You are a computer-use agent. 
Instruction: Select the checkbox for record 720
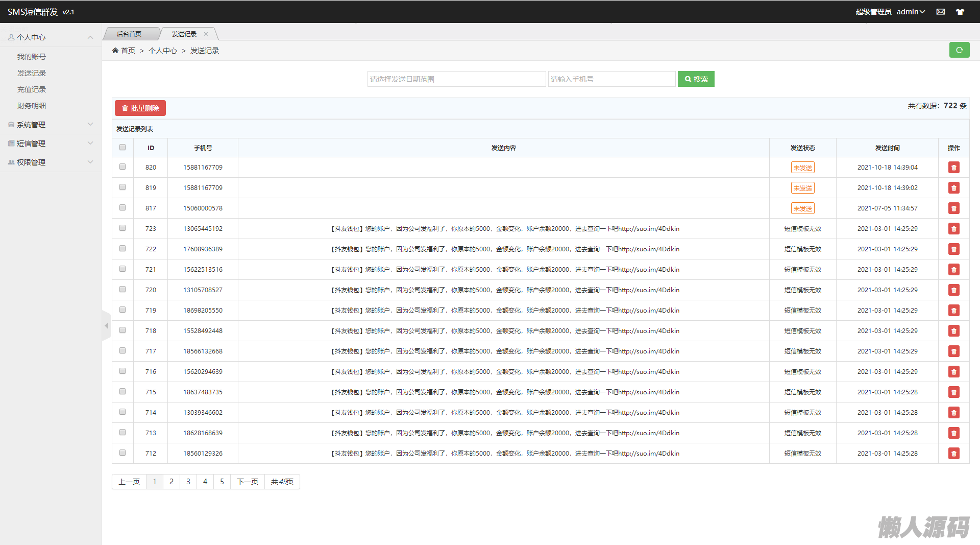click(x=122, y=290)
